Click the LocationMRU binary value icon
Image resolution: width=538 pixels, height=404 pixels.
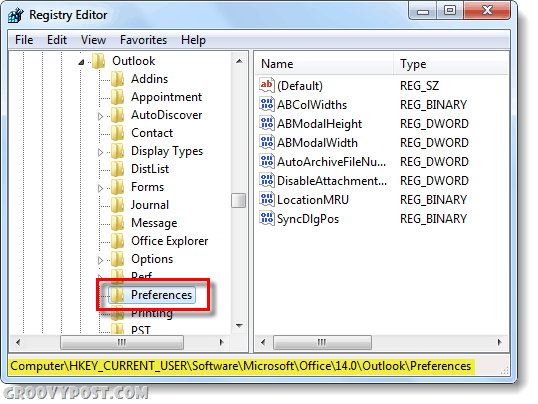267,199
